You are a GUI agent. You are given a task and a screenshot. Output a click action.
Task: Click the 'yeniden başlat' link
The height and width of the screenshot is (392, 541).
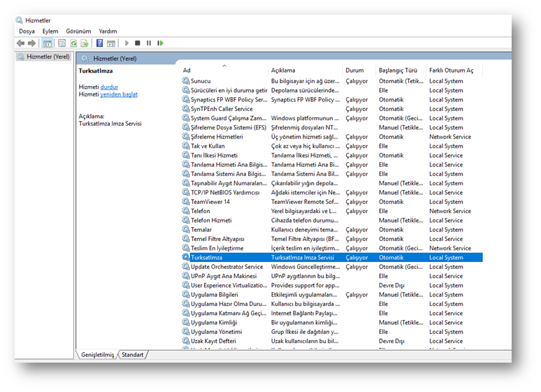click(x=119, y=94)
